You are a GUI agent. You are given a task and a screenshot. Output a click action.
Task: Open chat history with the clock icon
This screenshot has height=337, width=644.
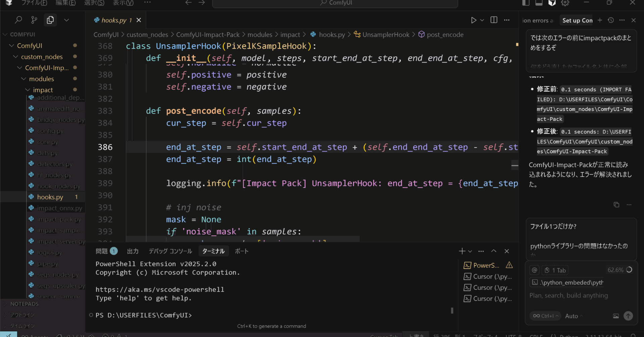[x=610, y=20]
